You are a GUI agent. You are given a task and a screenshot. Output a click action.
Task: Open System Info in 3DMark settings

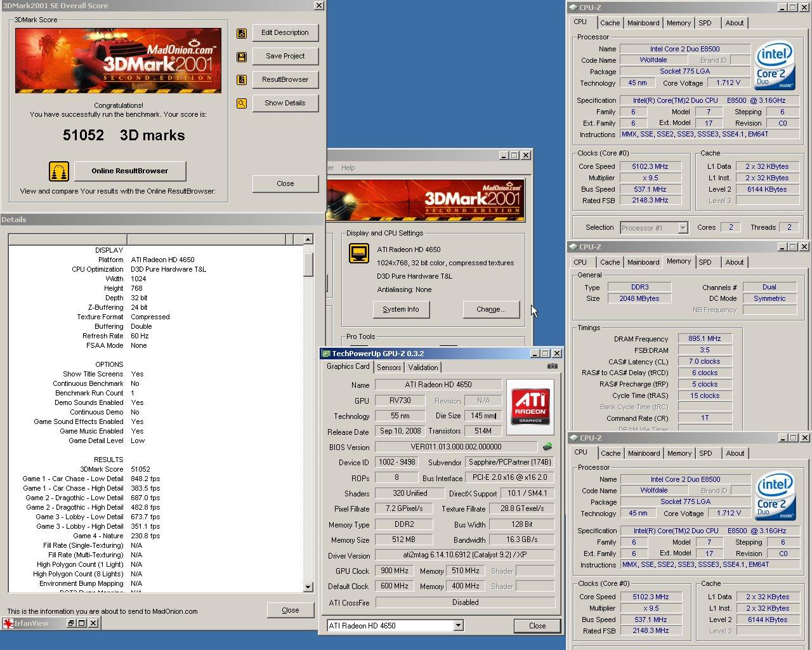click(401, 309)
